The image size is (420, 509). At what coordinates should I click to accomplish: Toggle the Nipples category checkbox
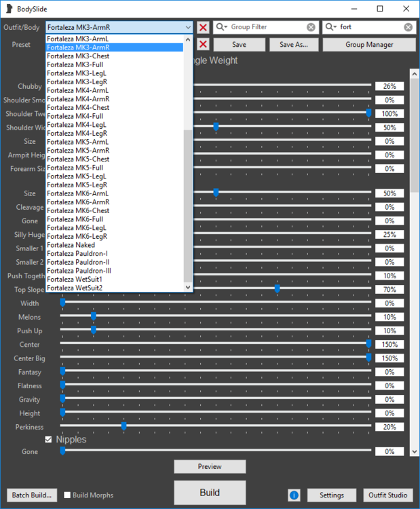tap(48, 440)
